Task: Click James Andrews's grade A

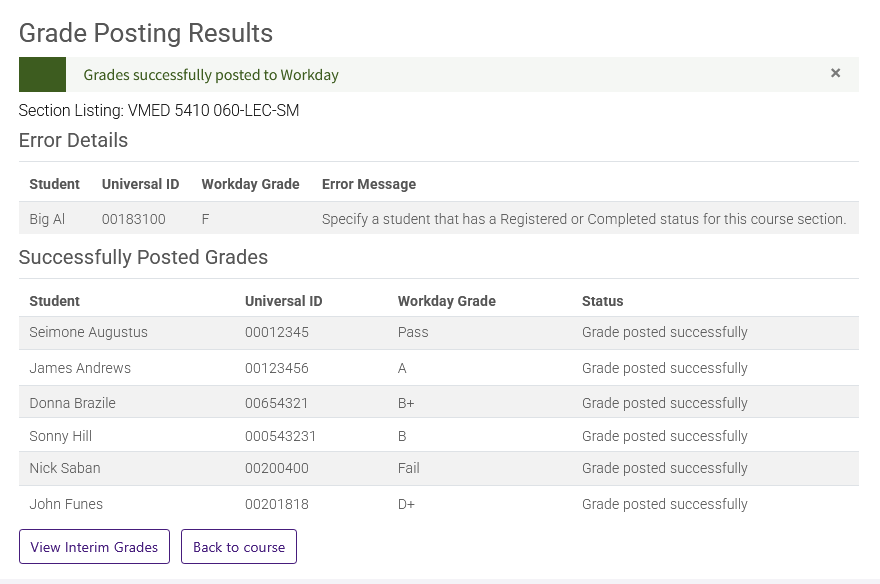Action: point(402,368)
